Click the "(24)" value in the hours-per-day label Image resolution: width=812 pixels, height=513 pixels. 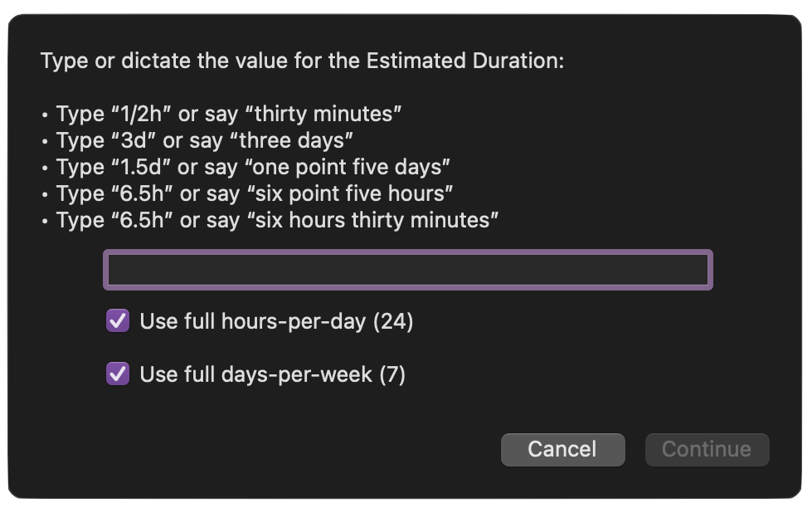pyautogui.click(x=393, y=321)
